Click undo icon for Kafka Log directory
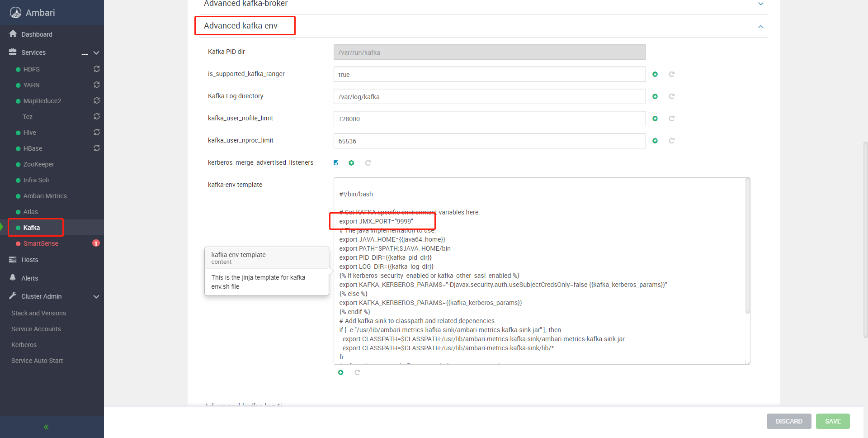The width and height of the screenshot is (868, 438). [672, 96]
